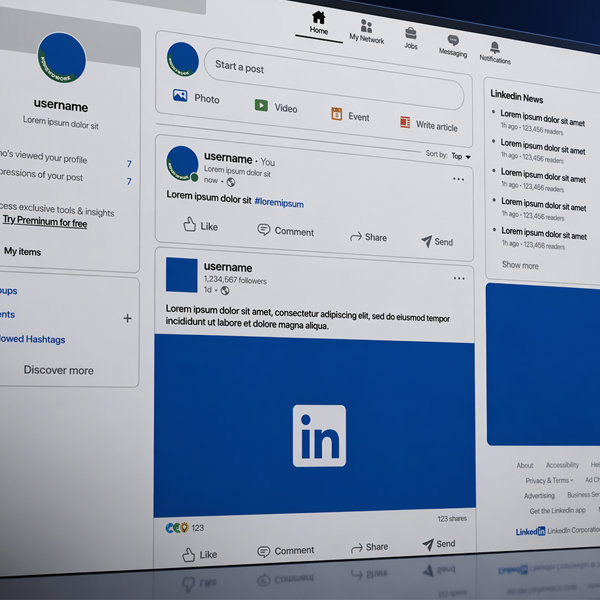
Task: Add a Photo to a post
Action: click(196, 97)
